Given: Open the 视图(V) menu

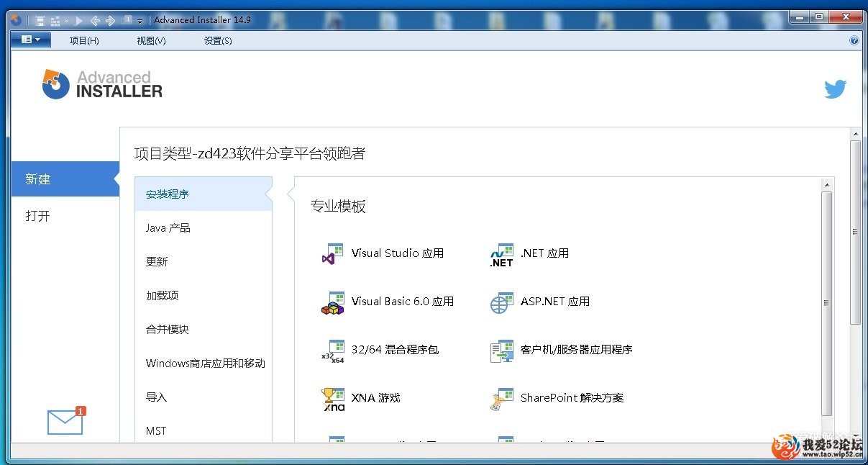Looking at the screenshot, I should click(151, 40).
